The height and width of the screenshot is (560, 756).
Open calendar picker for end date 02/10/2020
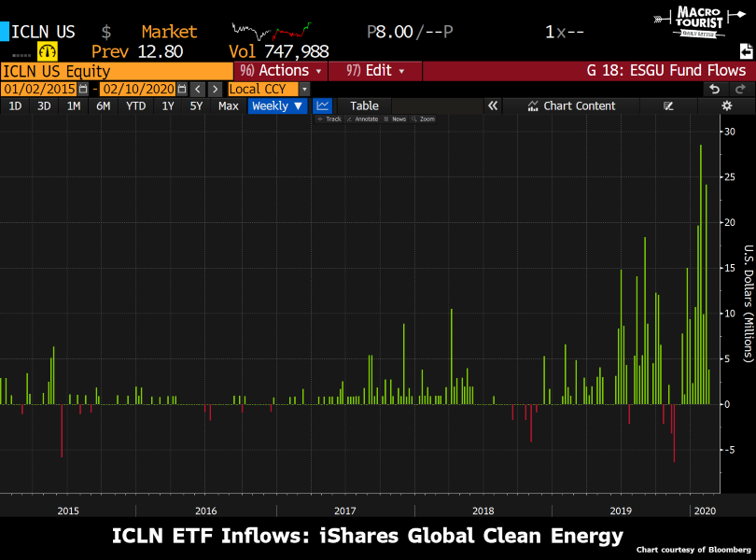pyautogui.click(x=182, y=90)
